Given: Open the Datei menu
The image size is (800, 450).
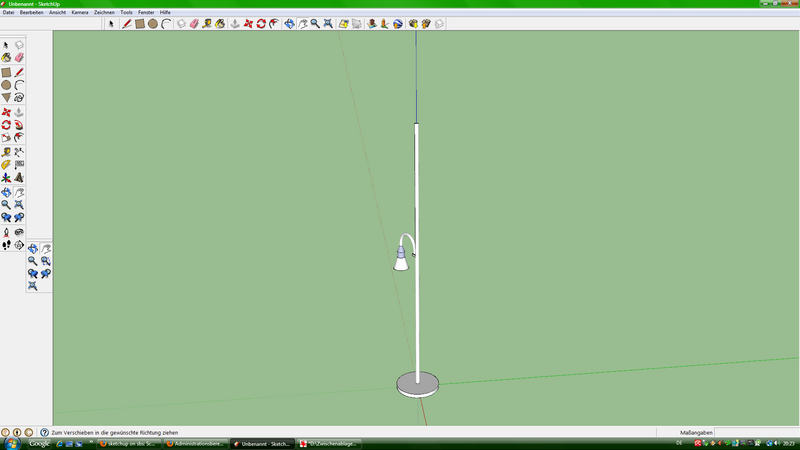Looking at the screenshot, I should [x=8, y=12].
